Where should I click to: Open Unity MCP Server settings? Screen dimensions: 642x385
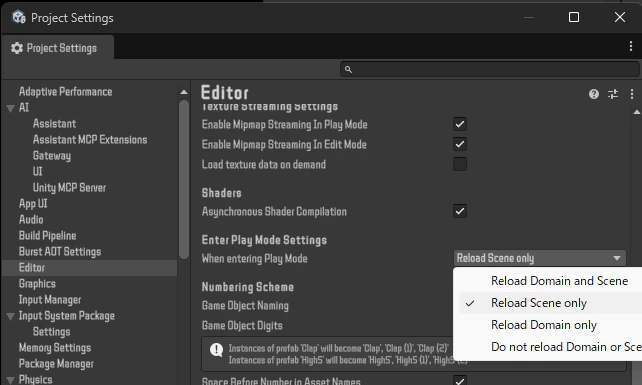69,188
